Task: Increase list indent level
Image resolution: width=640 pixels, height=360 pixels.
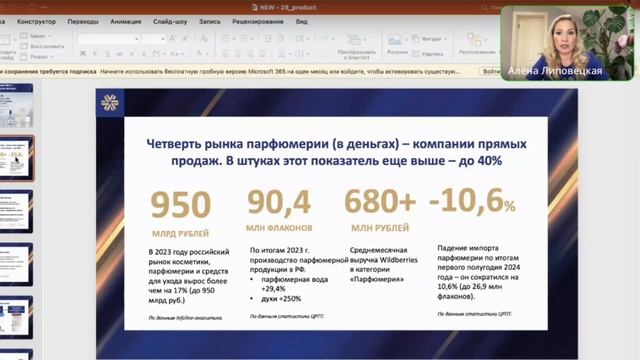Action: coord(281,39)
